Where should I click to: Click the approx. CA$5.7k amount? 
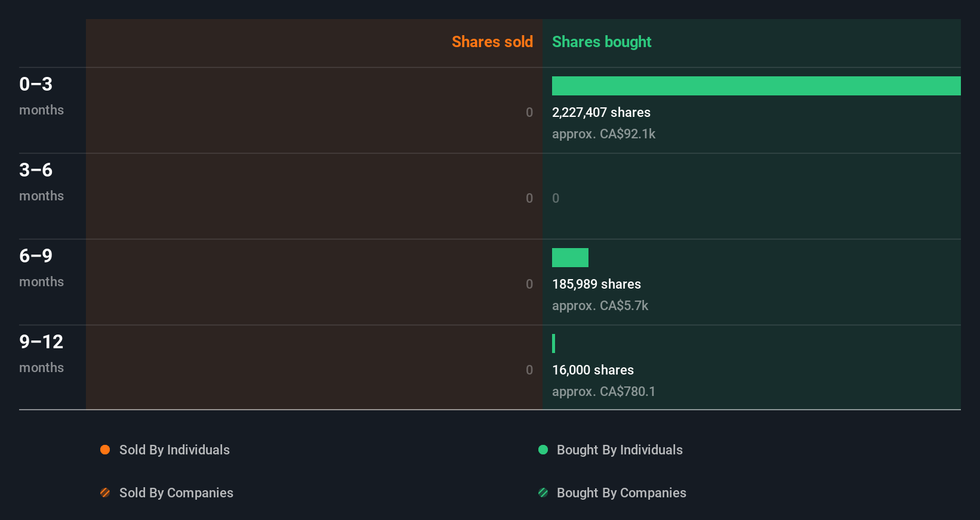pyautogui.click(x=600, y=306)
